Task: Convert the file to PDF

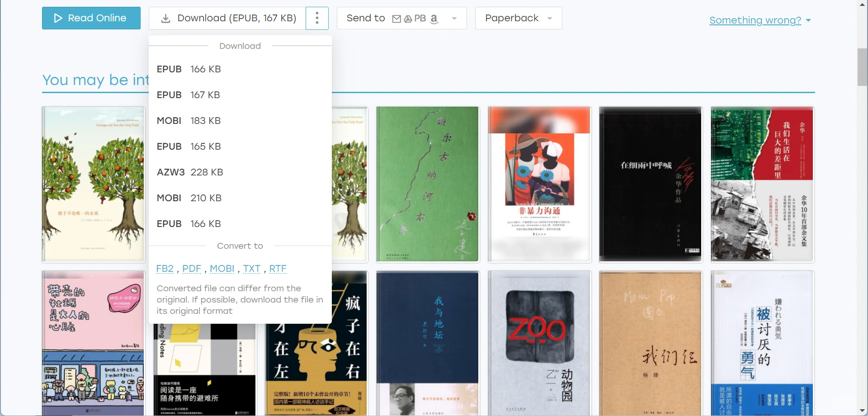Action: [x=192, y=269]
